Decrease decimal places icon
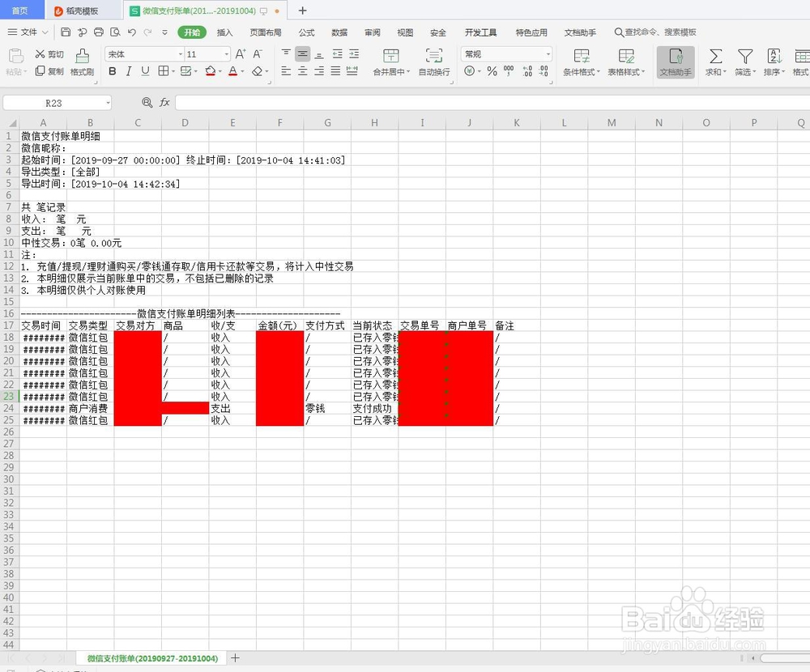This screenshot has width=810, height=672. click(x=544, y=71)
